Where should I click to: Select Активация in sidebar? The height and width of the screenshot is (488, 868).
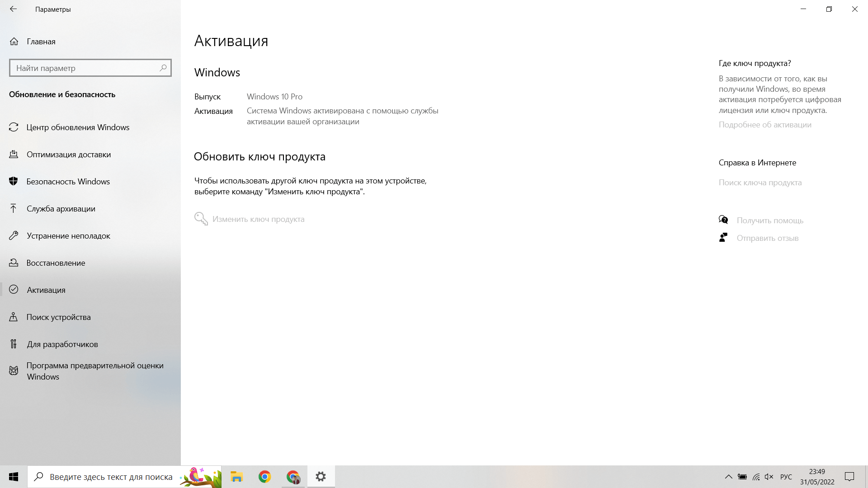pos(46,290)
